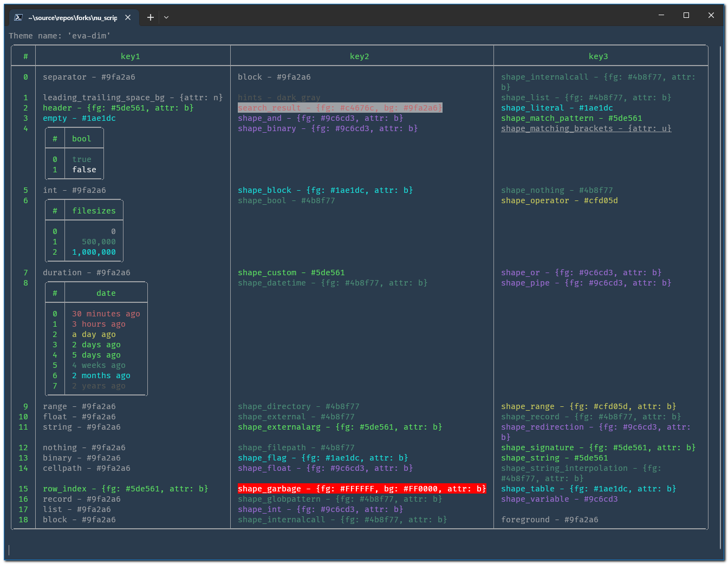Click the 'shape_table' entry
Screen dimensions: 728x564
589,489
